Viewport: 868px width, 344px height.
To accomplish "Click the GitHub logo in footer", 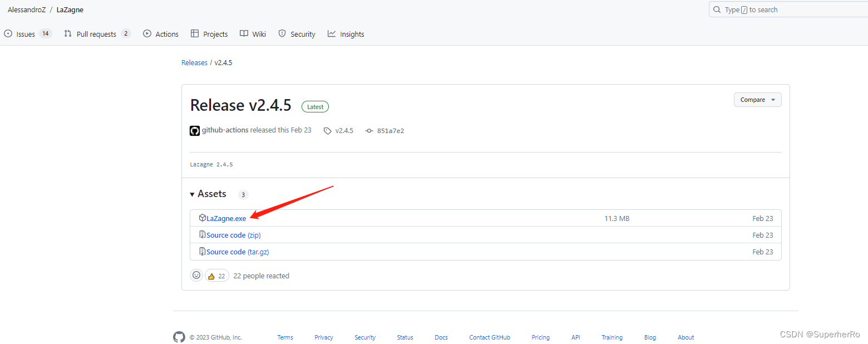I will click(x=179, y=337).
